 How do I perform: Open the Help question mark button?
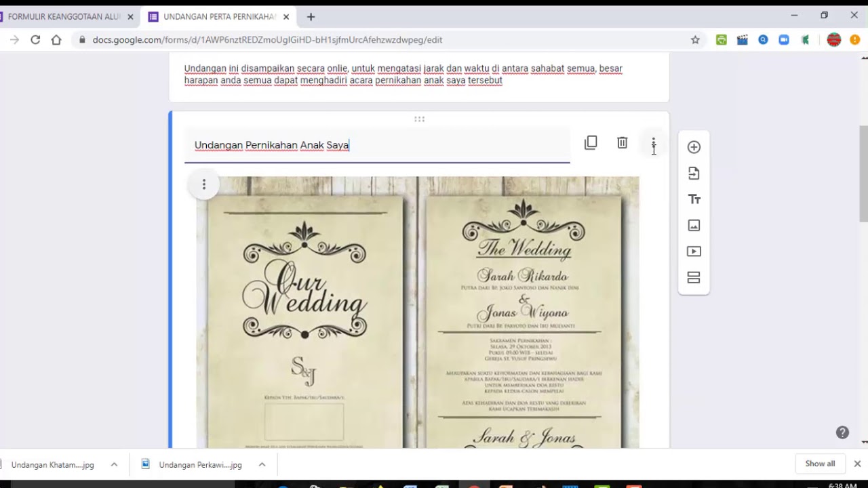[x=842, y=432]
